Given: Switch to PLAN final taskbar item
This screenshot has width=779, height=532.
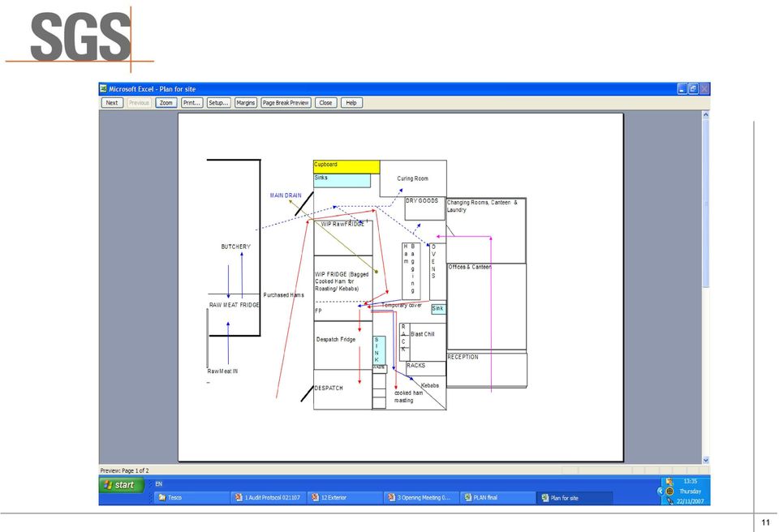Looking at the screenshot, I should (497, 497).
